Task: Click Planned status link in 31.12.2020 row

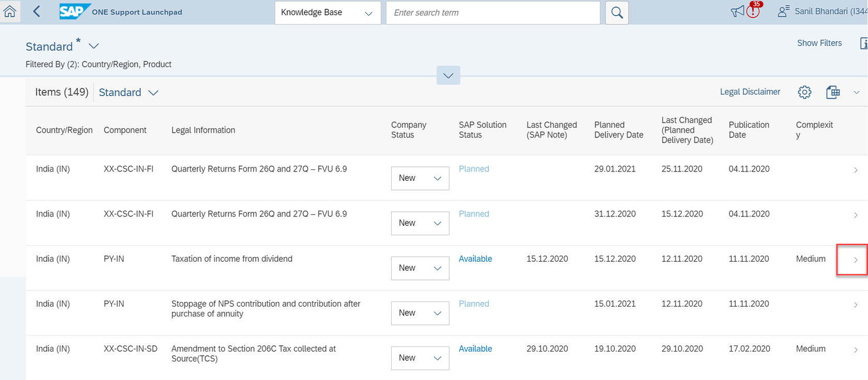Action: pyautogui.click(x=474, y=214)
